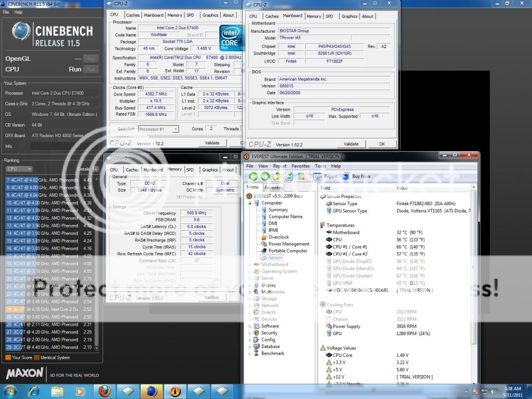Select Overclock flame icon item
This screenshot has height=399, width=532.
(x=264, y=237)
